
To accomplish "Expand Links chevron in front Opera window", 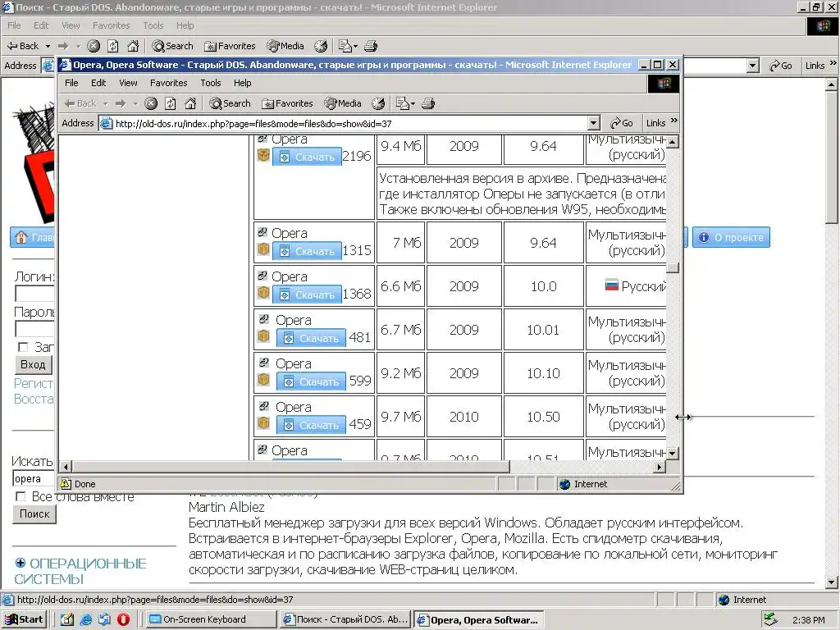I will 674,121.
